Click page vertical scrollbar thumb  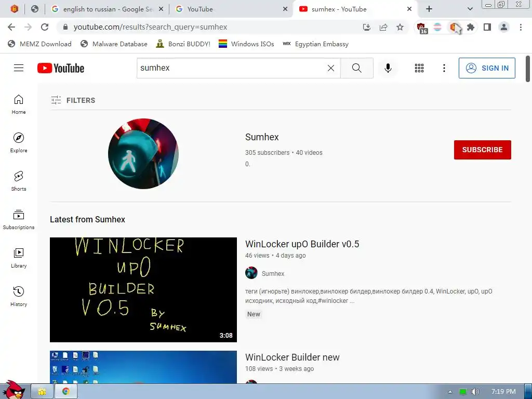click(x=528, y=69)
